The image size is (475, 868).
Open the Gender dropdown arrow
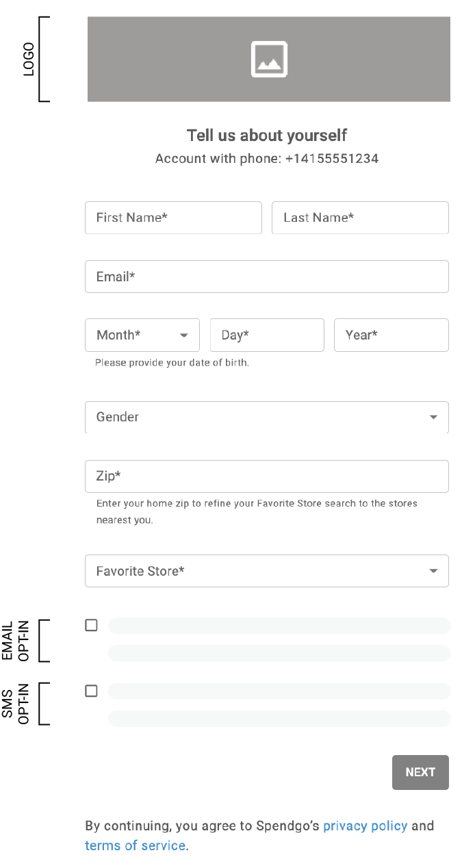point(433,418)
